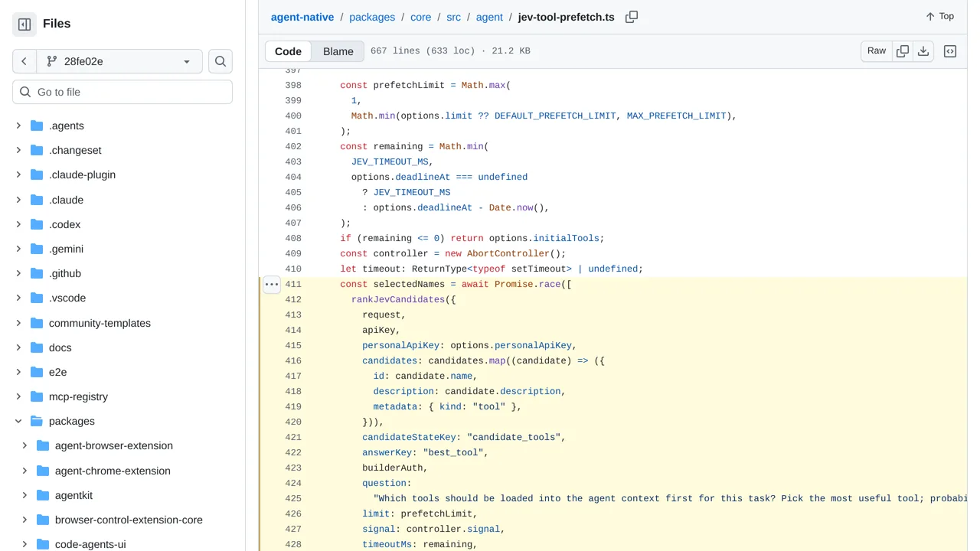Focus the Go to file search field

[x=122, y=92]
